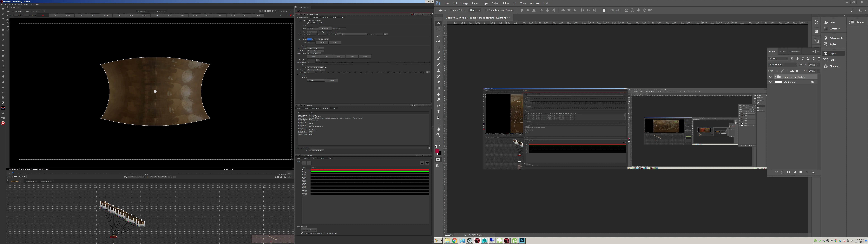Image resolution: width=868 pixels, height=244 pixels.
Task: Align top edges icon in options bar
Action: coord(522,10)
